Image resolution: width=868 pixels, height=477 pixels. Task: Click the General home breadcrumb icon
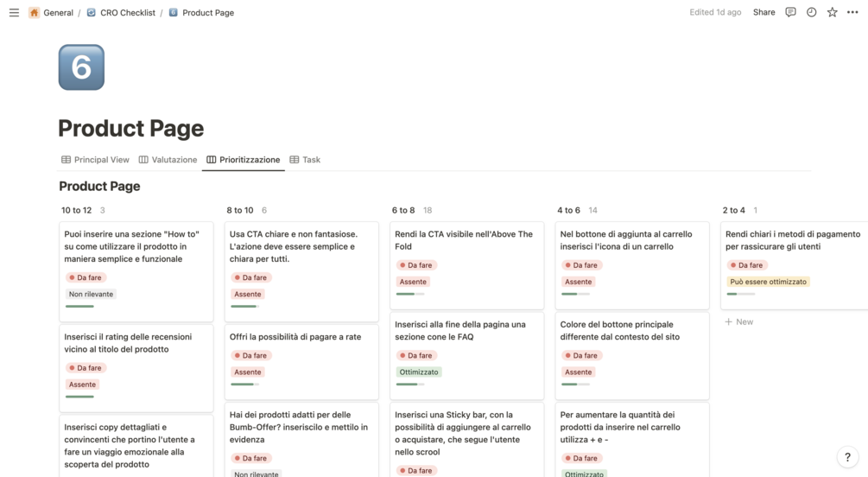(x=35, y=13)
